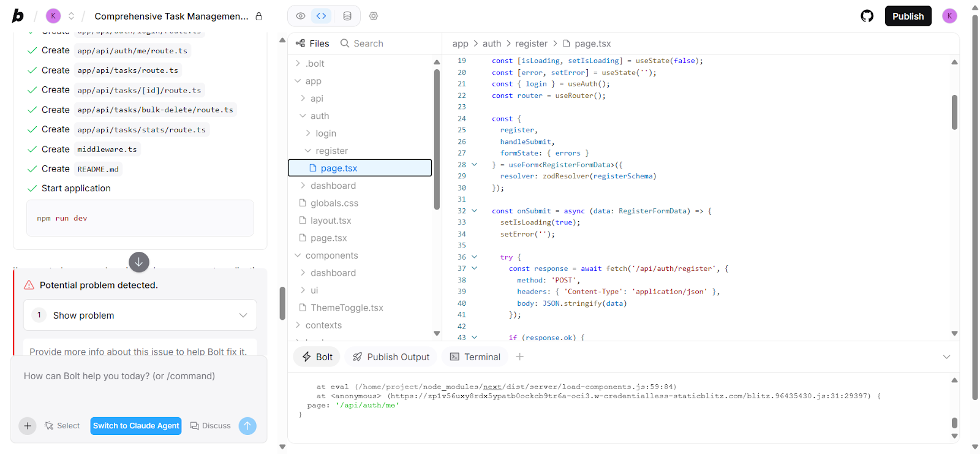The image size is (980, 454).
Task: Open GitHub integration icon
Action: tap(867, 16)
